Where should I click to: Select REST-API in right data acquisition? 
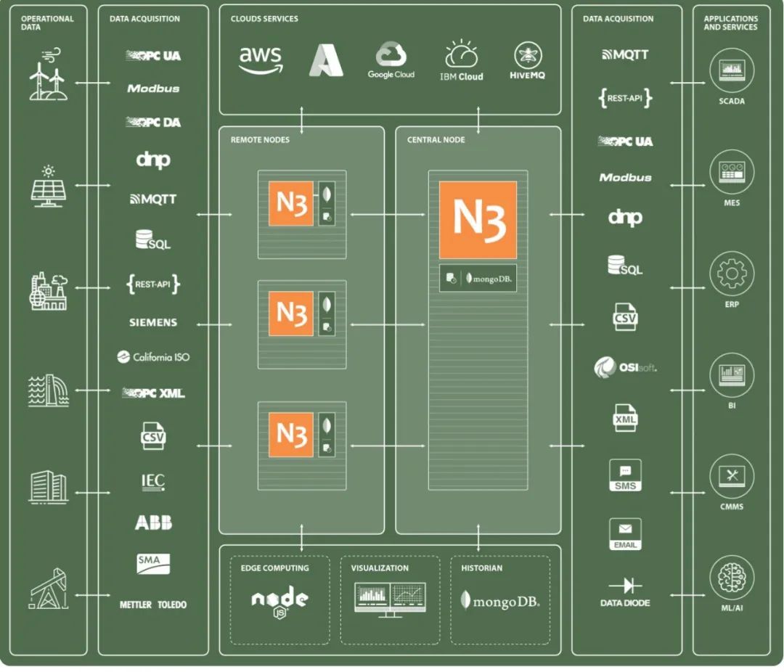[x=625, y=98]
